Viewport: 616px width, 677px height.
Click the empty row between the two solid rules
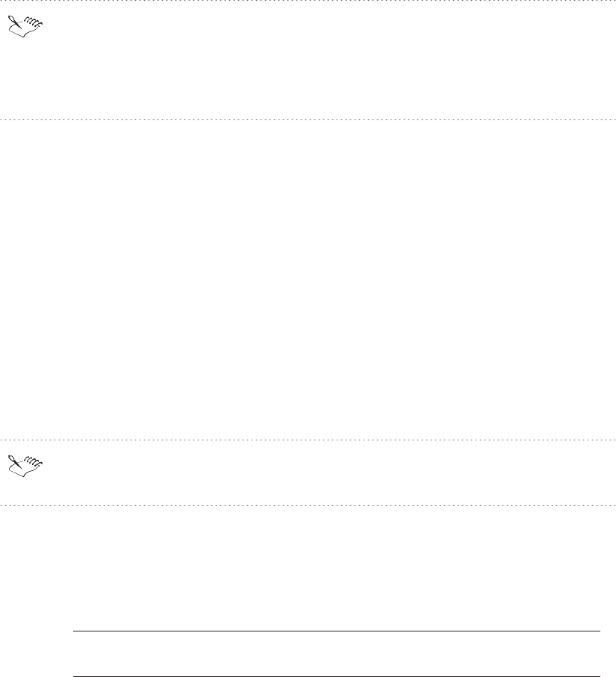tap(336, 654)
